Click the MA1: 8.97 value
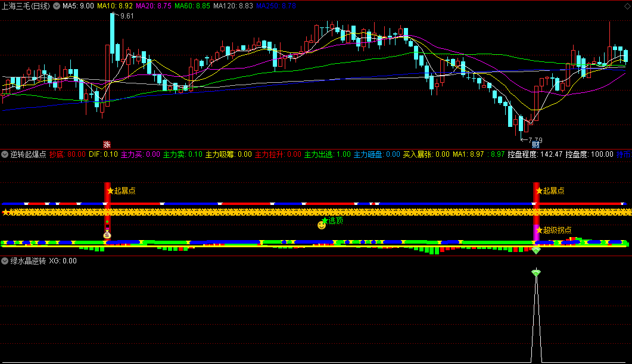 click(468, 154)
